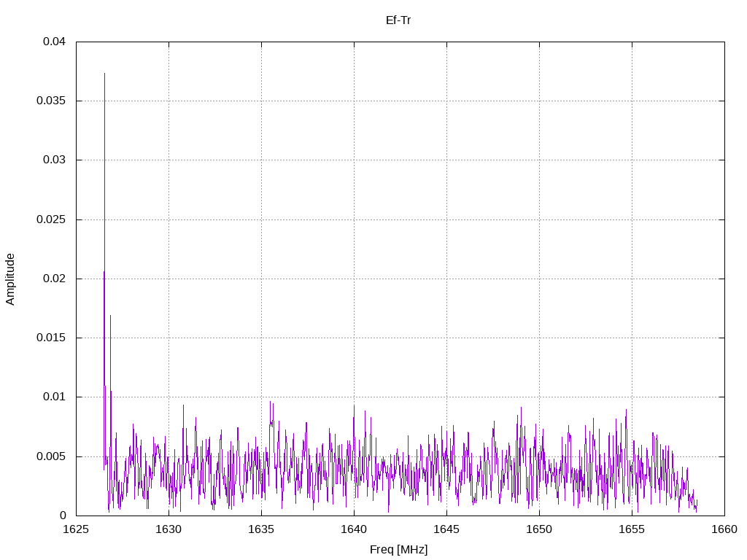Click the x-axis tick label 1660
The width and height of the screenshot is (747, 560).
click(x=724, y=529)
